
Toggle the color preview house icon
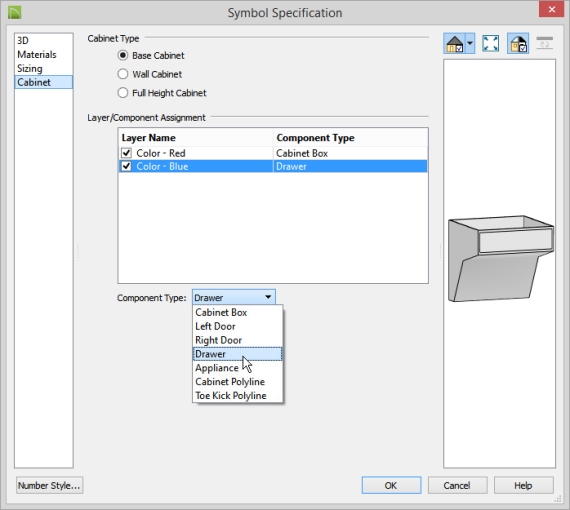[x=518, y=44]
